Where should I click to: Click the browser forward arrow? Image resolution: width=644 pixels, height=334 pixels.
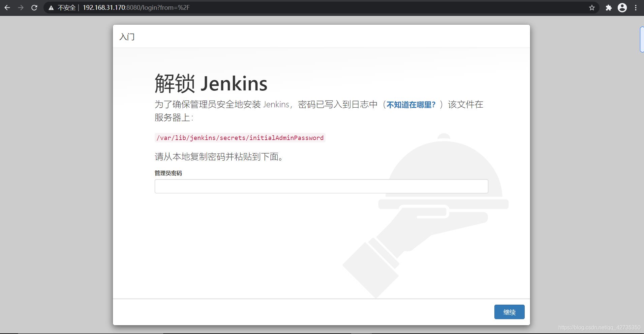[21, 7]
